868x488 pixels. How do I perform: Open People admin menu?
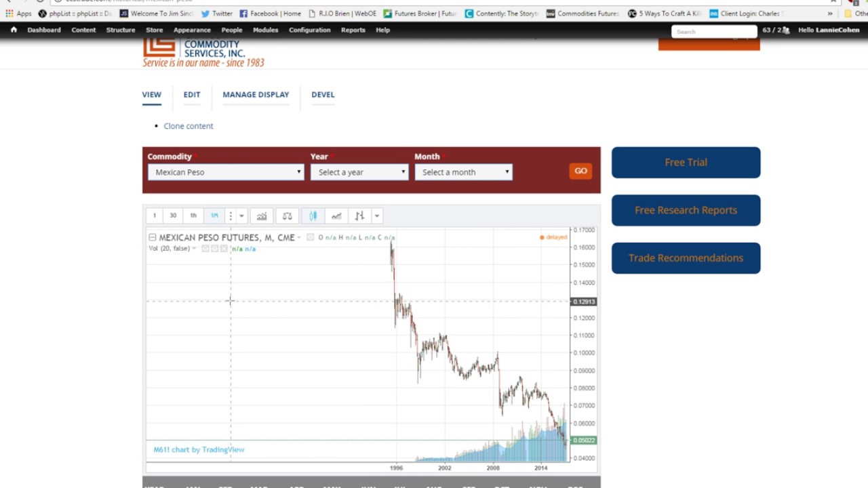[x=232, y=30]
